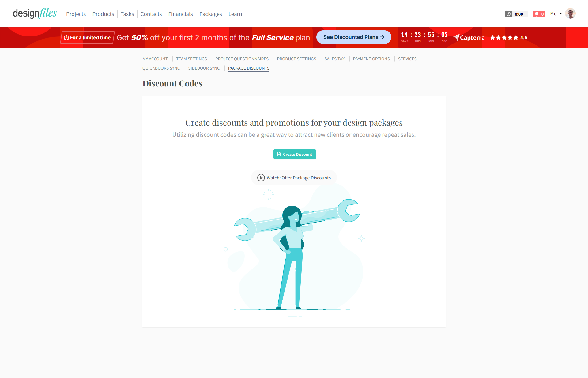This screenshot has height=378, width=588.
Task: Click the Create Discount button
Action: tap(295, 154)
